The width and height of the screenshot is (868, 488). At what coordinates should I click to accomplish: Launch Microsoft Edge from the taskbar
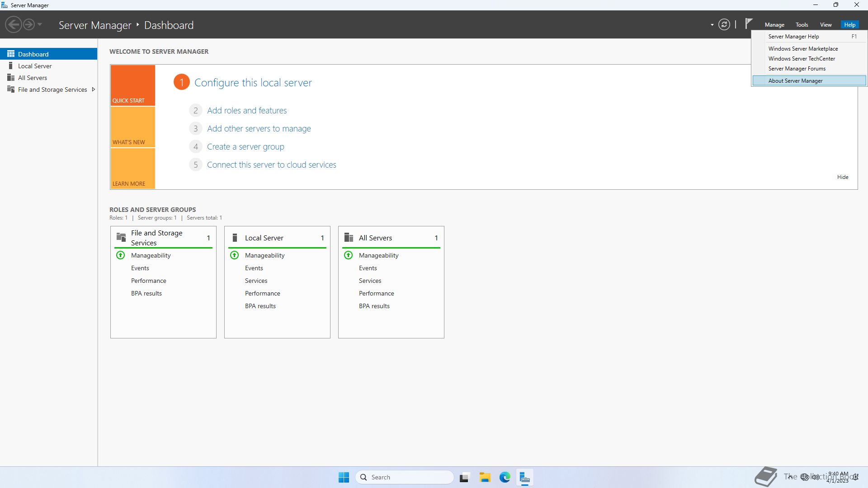click(x=505, y=477)
